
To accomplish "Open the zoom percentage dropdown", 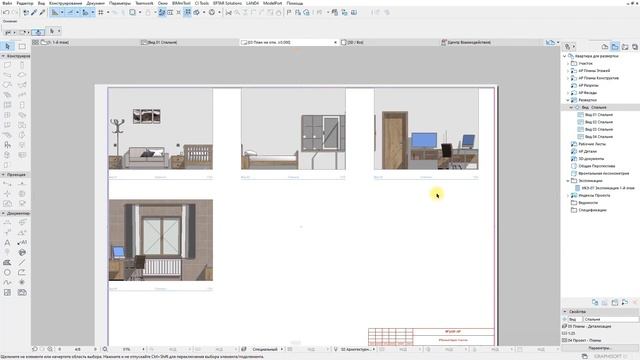I will pyautogui.click(x=143, y=349).
